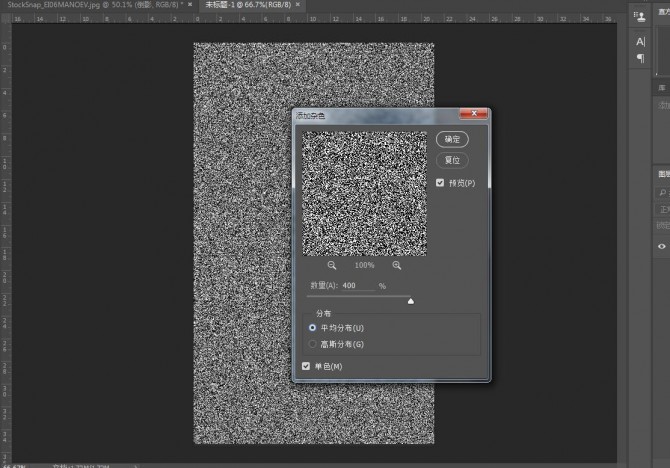Click the zoom in magnifier under the noise preview

(397, 266)
